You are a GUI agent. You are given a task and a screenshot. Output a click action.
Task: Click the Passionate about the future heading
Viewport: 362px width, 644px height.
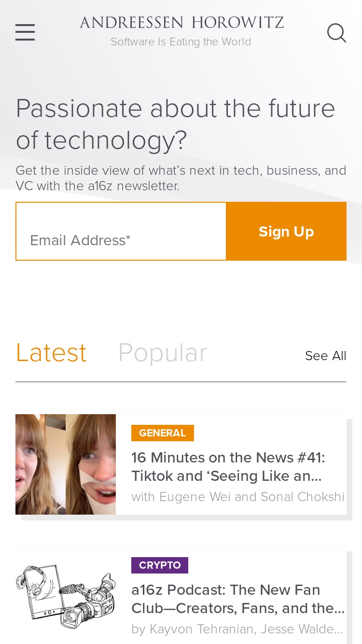click(176, 124)
